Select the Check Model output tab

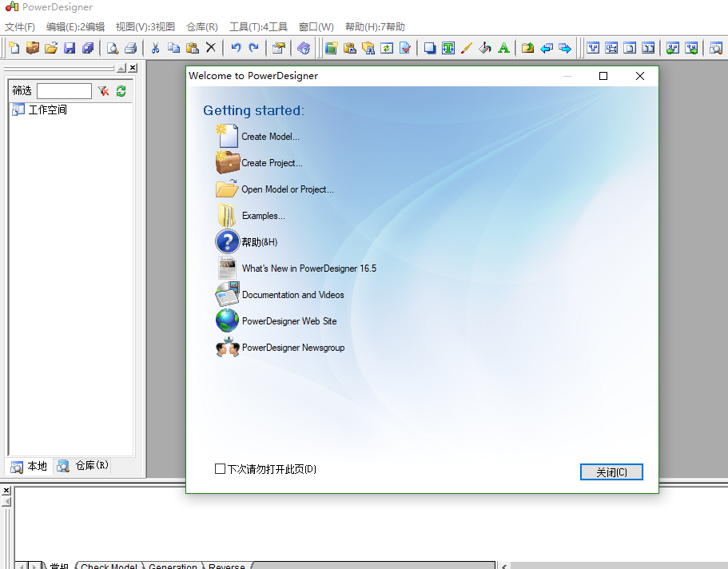[109, 567]
